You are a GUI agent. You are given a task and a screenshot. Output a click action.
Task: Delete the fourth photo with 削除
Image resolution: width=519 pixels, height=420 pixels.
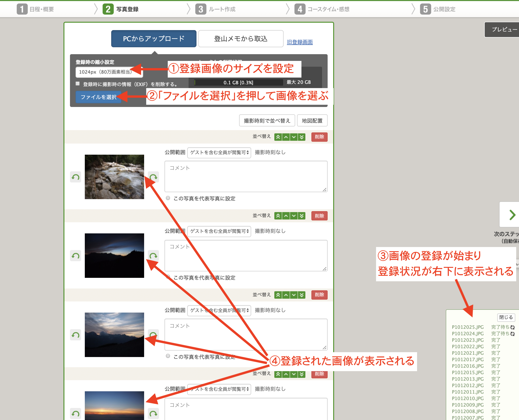tap(319, 374)
